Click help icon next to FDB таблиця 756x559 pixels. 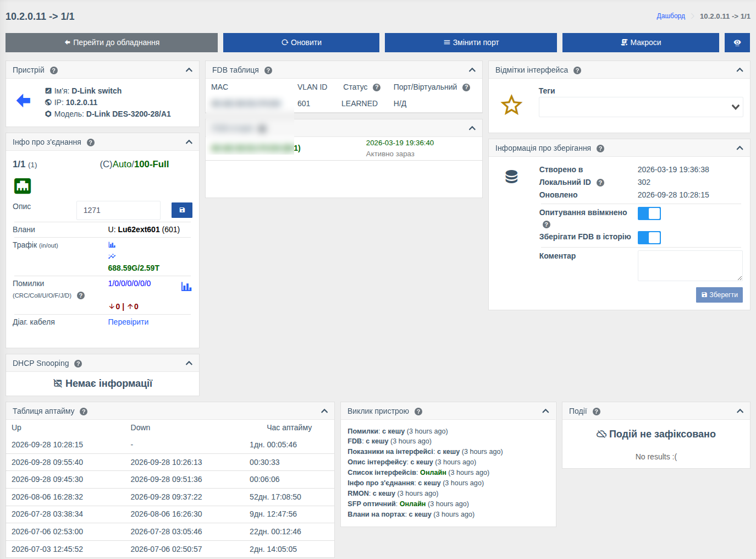pyautogui.click(x=268, y=70)
